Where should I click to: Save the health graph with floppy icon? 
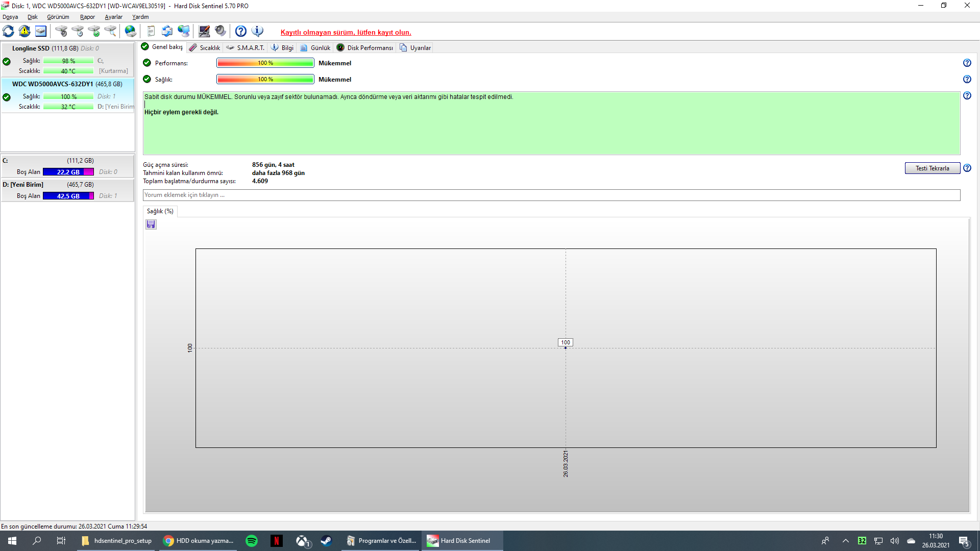[151, 224]
